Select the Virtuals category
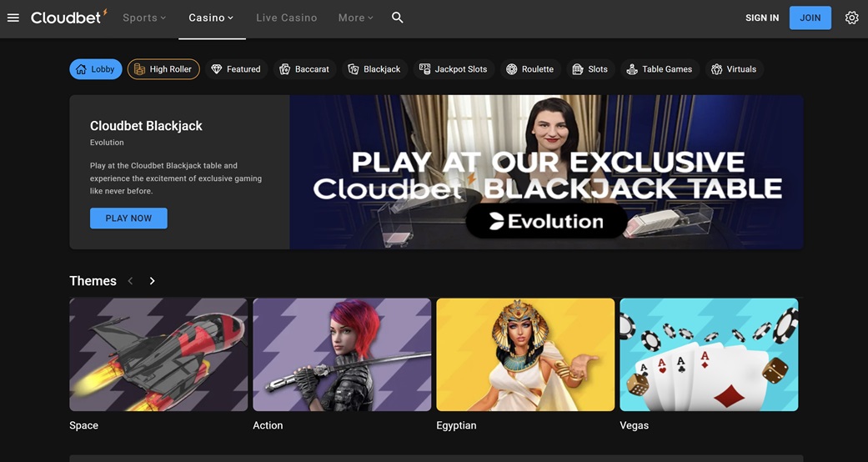Screen dimensions: 868x462 pyautogui.click(x=735, y=69)
